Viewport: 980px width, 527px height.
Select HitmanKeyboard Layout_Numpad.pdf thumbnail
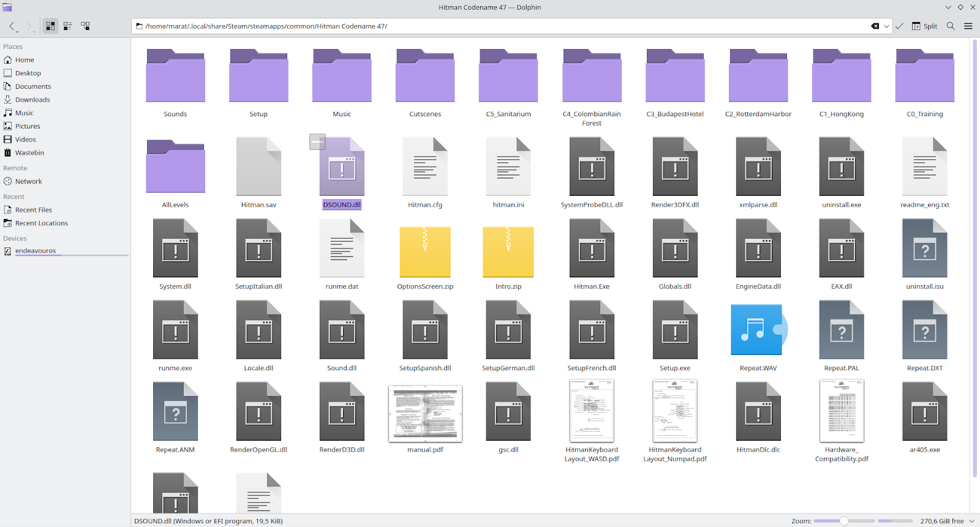(675, 411)
